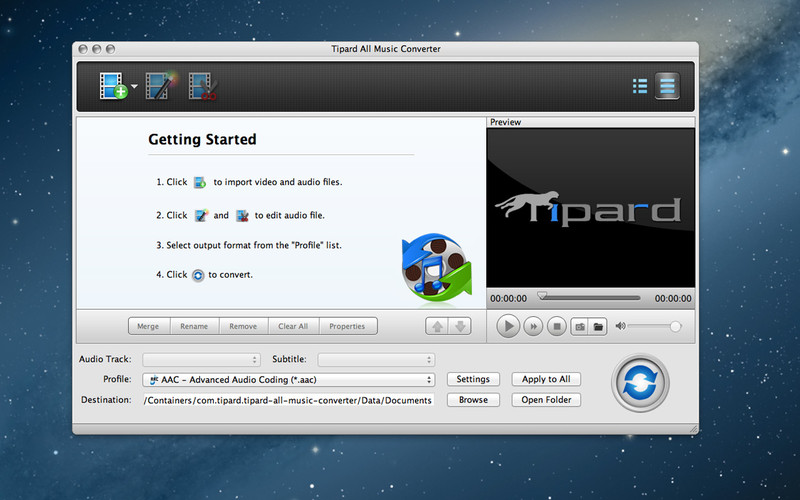The height and width of the screenshot is (500, 800).
Task: Click the Open Folder button
Action: [x=546, y=400]
